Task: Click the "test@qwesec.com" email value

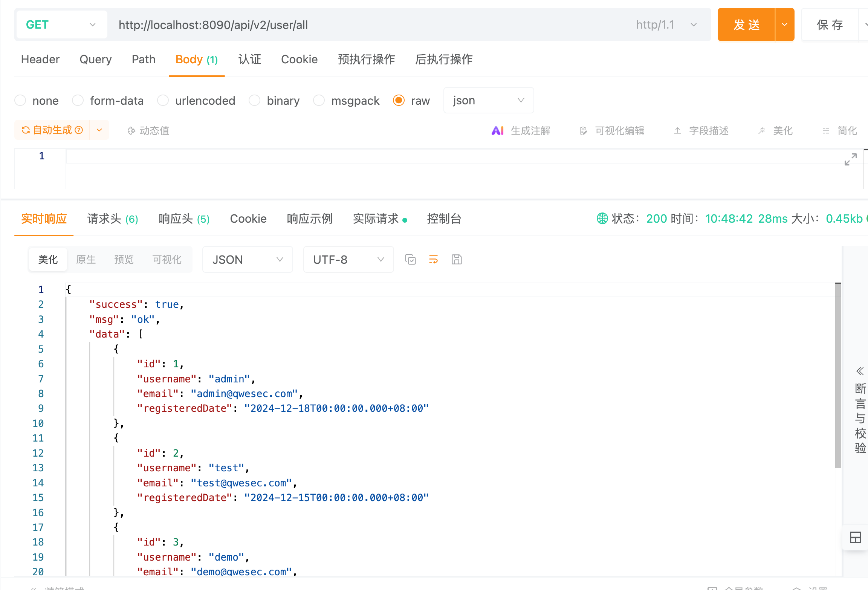Action: click(x=241, y=483)
